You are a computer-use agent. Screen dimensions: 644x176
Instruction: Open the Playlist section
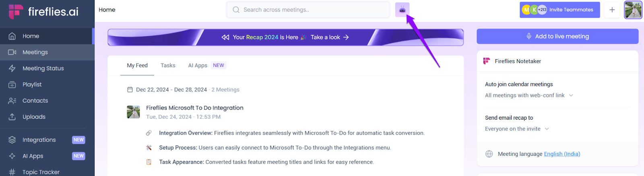[x=32, y=85]
